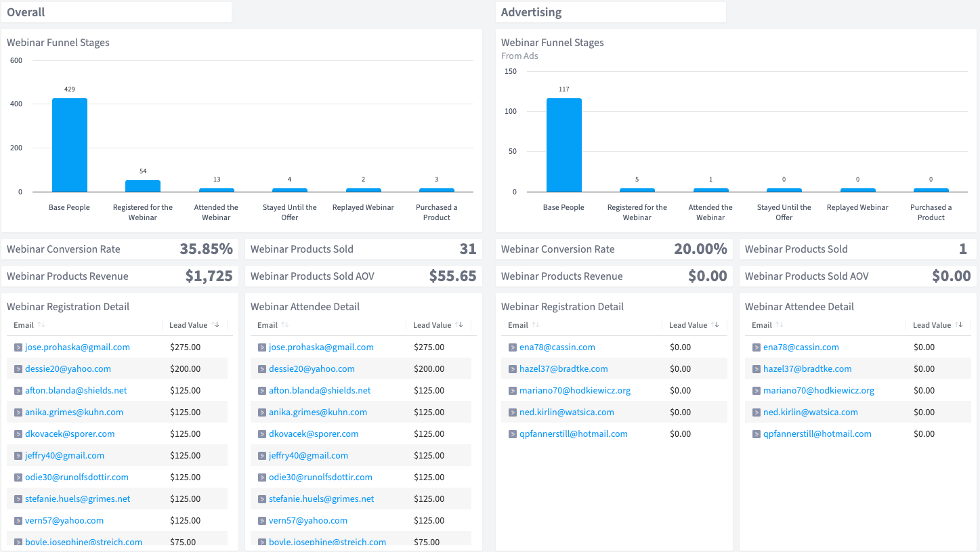Click Email sort icon in Overall Registration Detail
The image size is (980, 552).
(x=41, y=325)
